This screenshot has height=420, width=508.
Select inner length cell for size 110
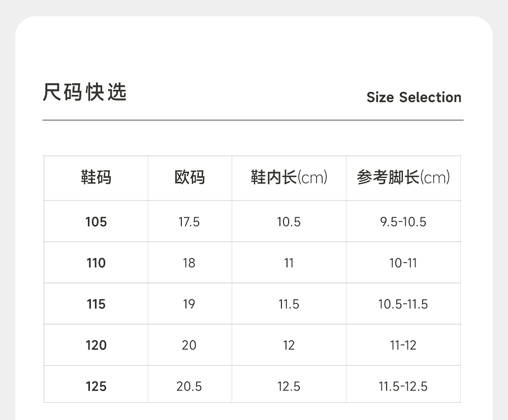289,263
